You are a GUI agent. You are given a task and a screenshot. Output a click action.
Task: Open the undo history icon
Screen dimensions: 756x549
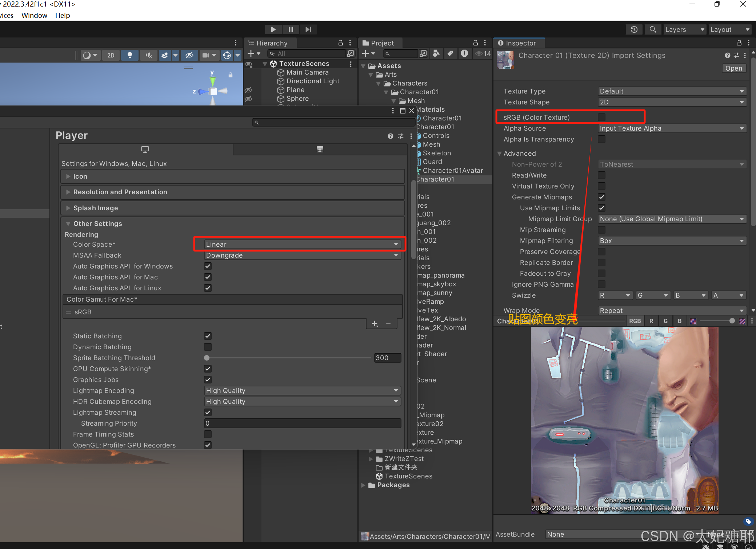point(634,29)
